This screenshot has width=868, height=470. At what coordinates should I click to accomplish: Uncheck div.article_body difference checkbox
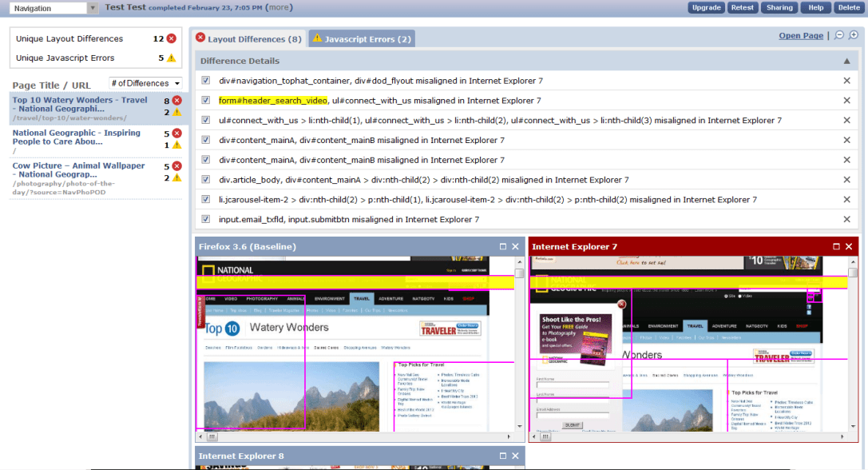pyautogui.click(x=206, y=180)
